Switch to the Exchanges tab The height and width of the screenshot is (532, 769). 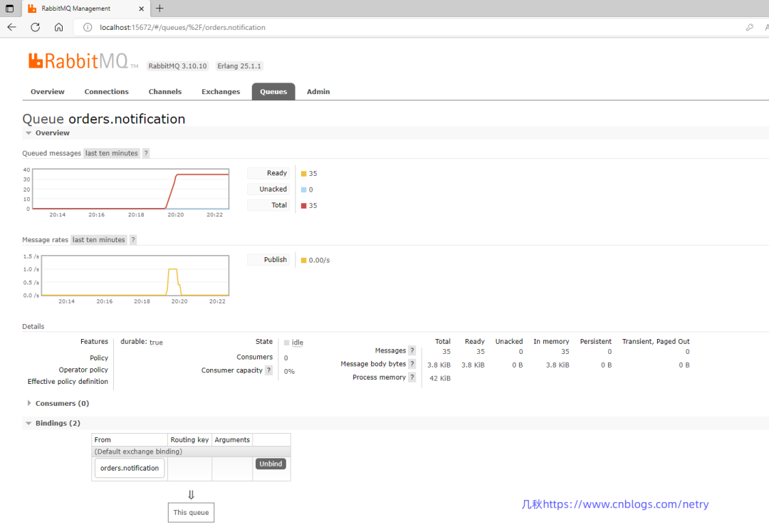click(221, 92)
